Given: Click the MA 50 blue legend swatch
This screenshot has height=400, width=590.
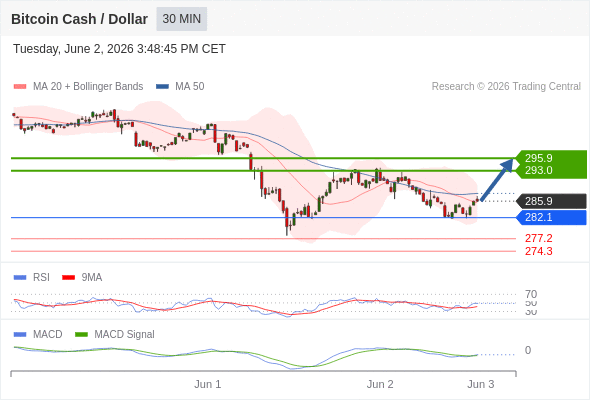Looking at the screenshot, I should click(162, 87).
